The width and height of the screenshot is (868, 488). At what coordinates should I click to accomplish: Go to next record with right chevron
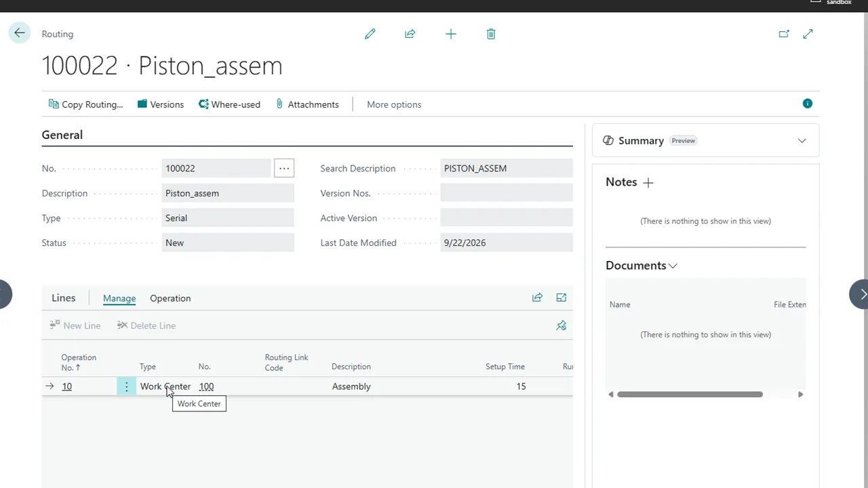pyautogui.click(x=860, y=294)
